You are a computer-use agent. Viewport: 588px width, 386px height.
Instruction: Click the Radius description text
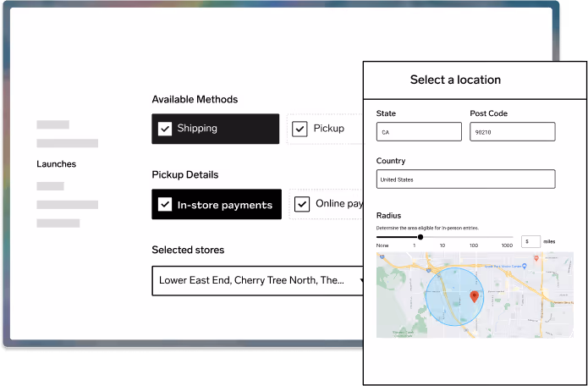427,228
